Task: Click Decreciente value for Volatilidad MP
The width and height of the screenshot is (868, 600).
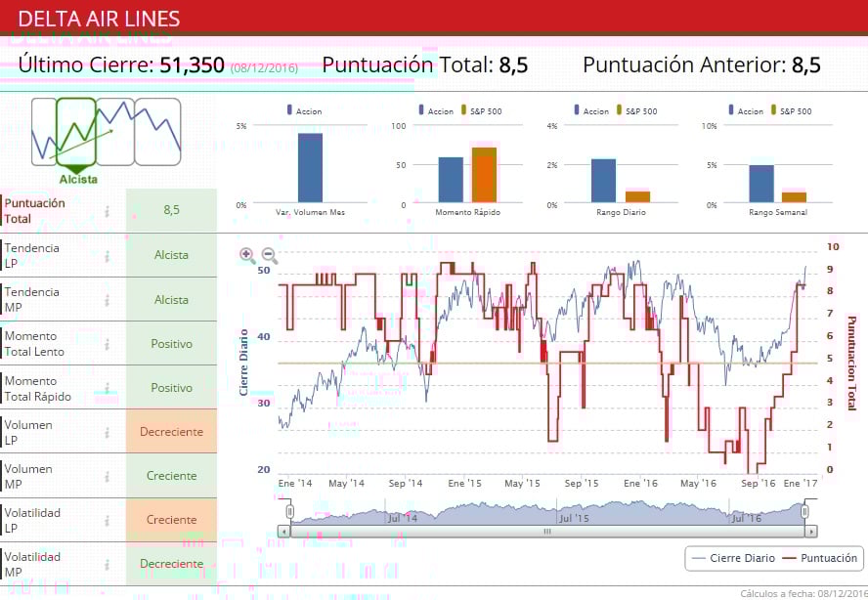Action: (x=172, y=564)
